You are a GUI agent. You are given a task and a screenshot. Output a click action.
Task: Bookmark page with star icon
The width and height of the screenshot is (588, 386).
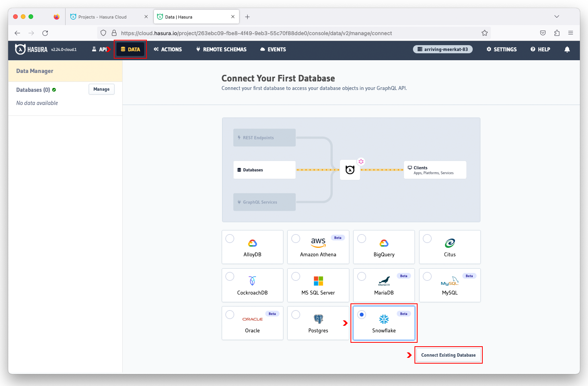[485, 33]
